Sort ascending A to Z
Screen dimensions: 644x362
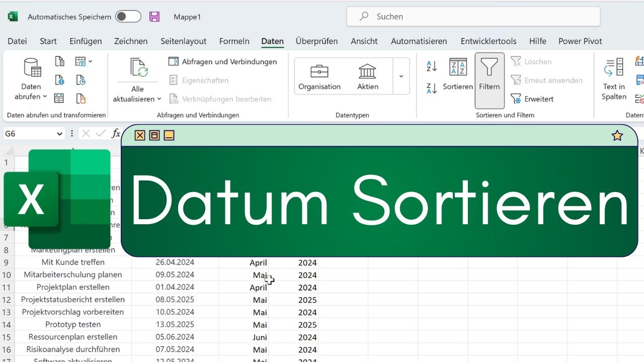[431, 66]
